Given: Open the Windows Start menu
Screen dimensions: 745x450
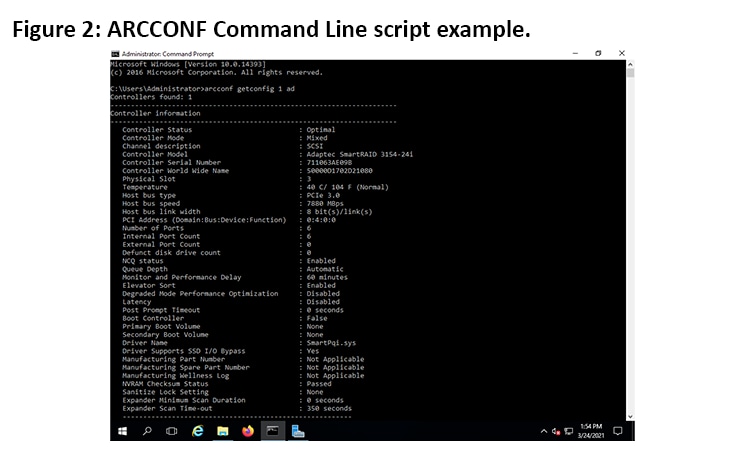Looking at the screenshot, I should coord(122,431).
